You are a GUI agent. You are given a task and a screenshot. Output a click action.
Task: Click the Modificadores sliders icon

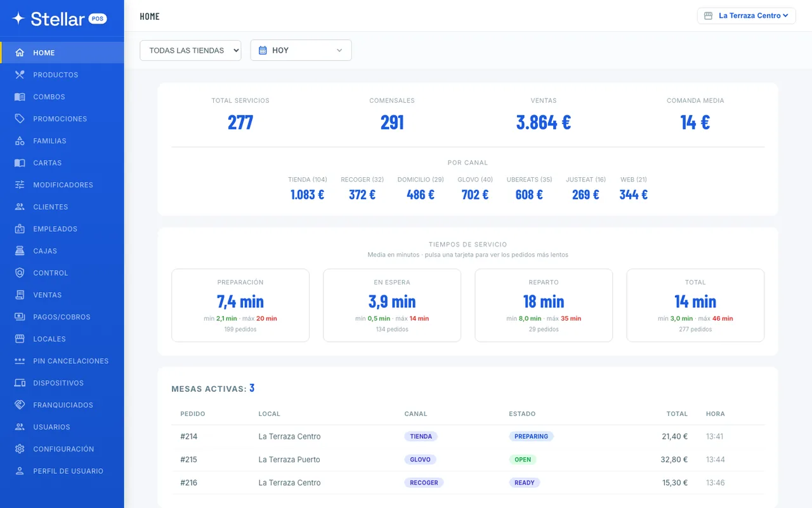[x=20, y=185]
